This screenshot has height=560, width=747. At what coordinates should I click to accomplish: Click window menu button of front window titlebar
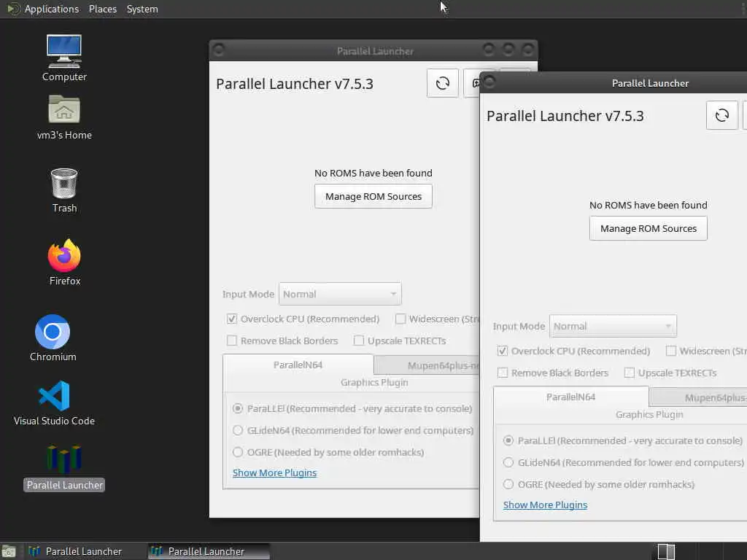click(x=489, y=82)
